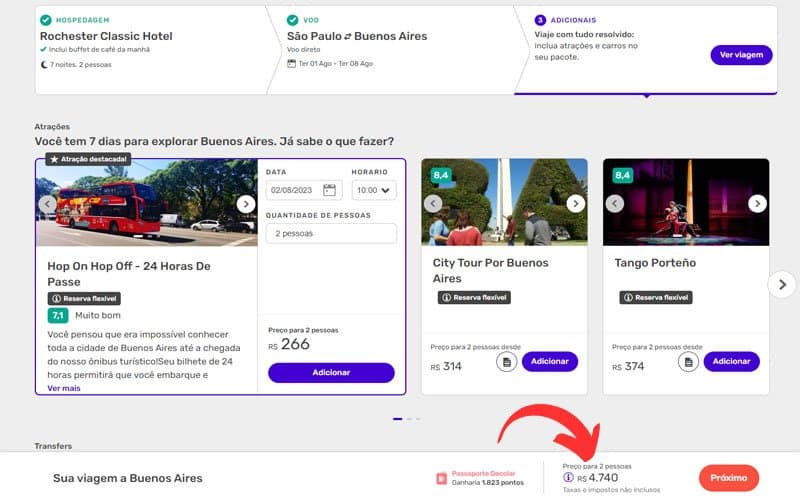This screenshot has height=500, width=800.
Task: Open the calendar icon in the Data field
Action: click(x=330, y=190)
